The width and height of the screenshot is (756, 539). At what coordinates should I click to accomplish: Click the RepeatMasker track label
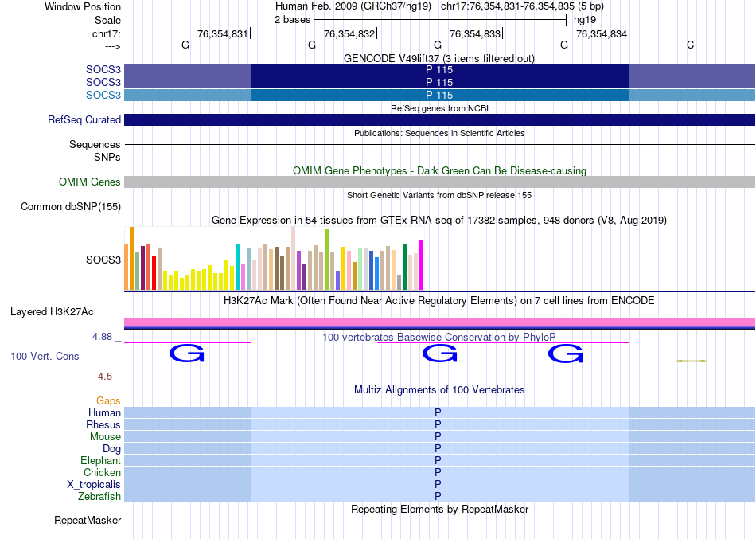coord(88,520)
